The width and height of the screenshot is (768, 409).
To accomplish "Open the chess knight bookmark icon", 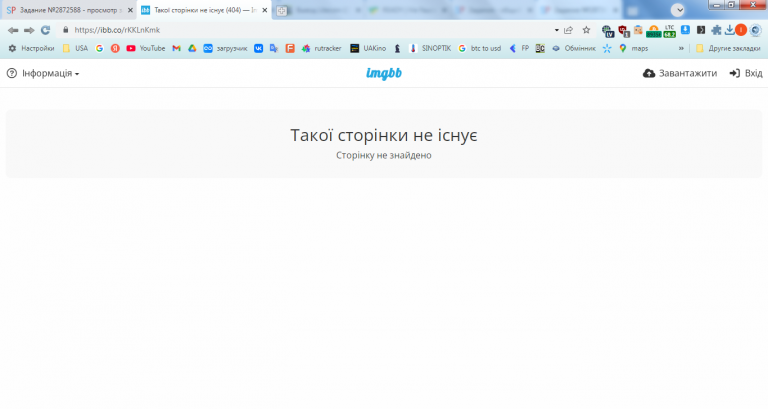I will pos(397,48).
